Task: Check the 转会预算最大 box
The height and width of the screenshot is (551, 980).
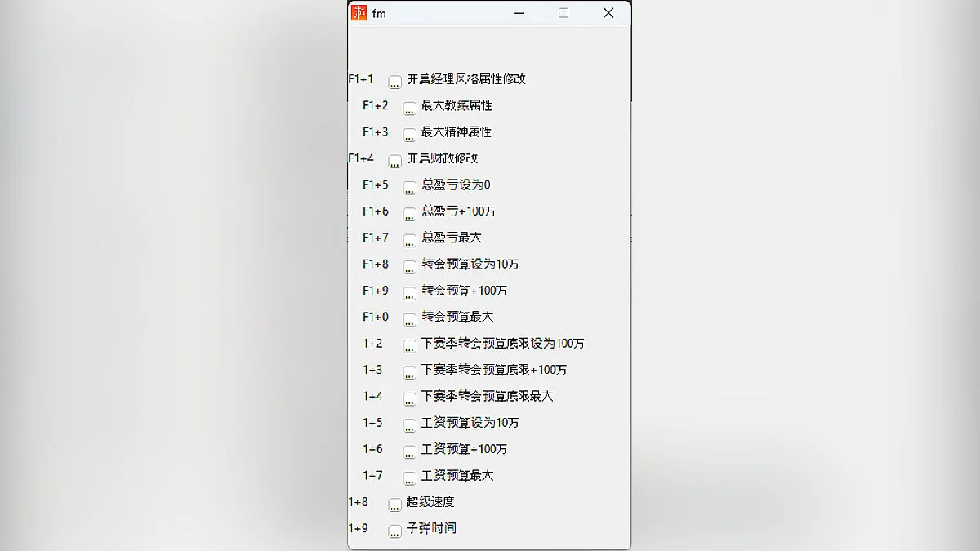Action: 410,319
